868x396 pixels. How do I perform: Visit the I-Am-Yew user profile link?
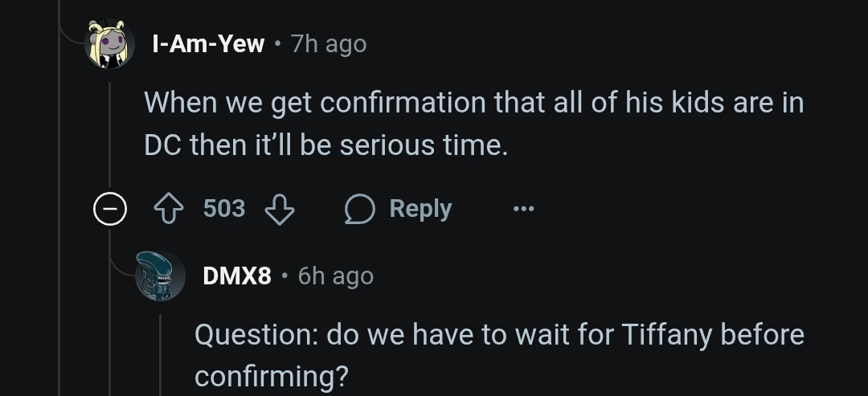(208, 43)
